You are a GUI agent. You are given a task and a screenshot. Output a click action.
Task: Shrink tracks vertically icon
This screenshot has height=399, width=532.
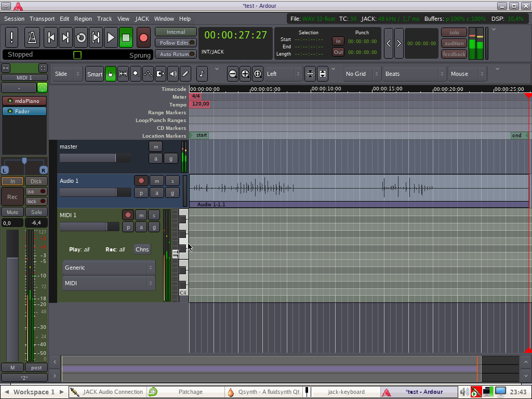point(310,74)
